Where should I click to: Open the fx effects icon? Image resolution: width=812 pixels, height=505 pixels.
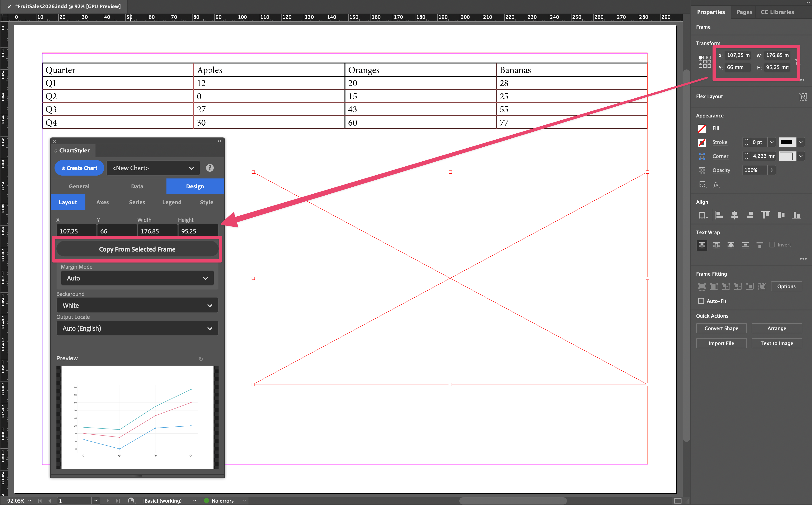coord(716,185)
